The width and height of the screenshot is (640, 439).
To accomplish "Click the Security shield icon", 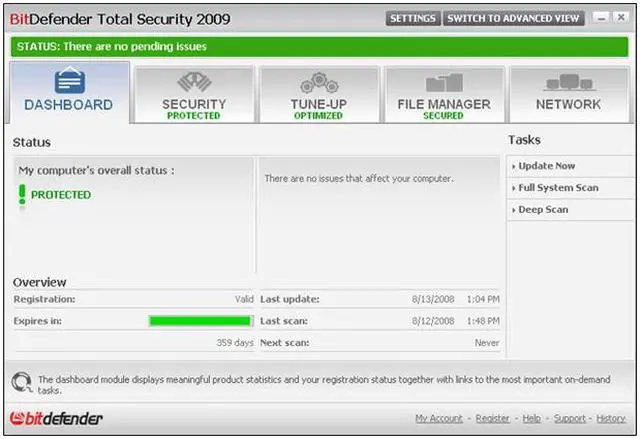I will 194,82.
